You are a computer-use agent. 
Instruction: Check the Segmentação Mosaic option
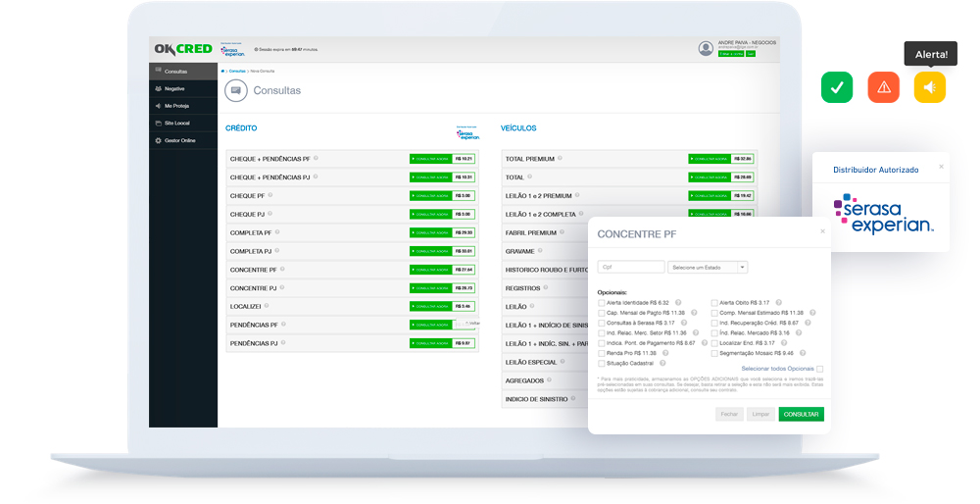(x=714, y=354)
